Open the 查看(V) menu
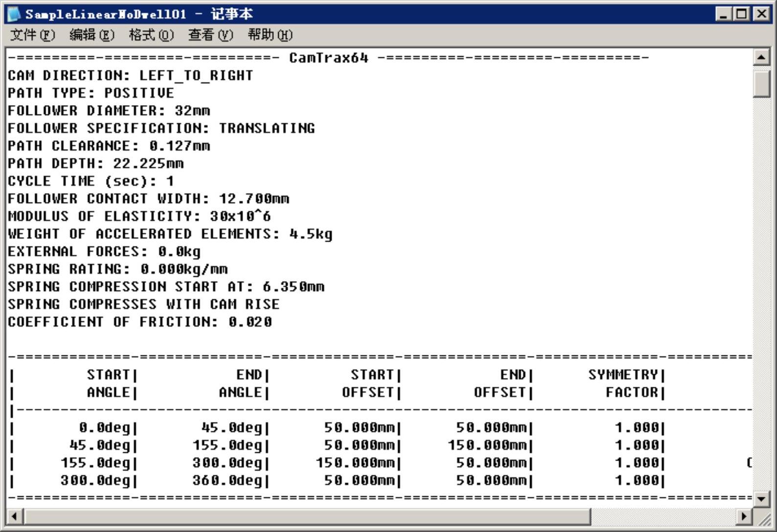This screenshot has width=777, height=532. [x=211, y=35]
